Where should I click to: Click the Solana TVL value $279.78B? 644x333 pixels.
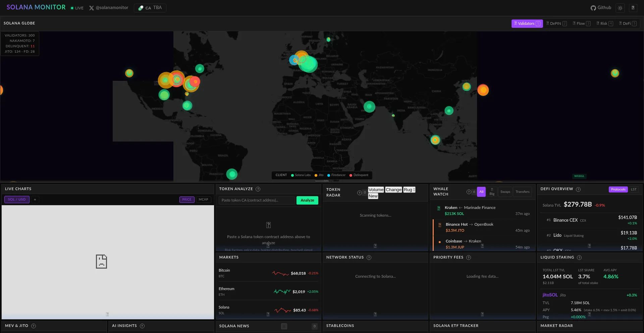[x=578, y=205]
